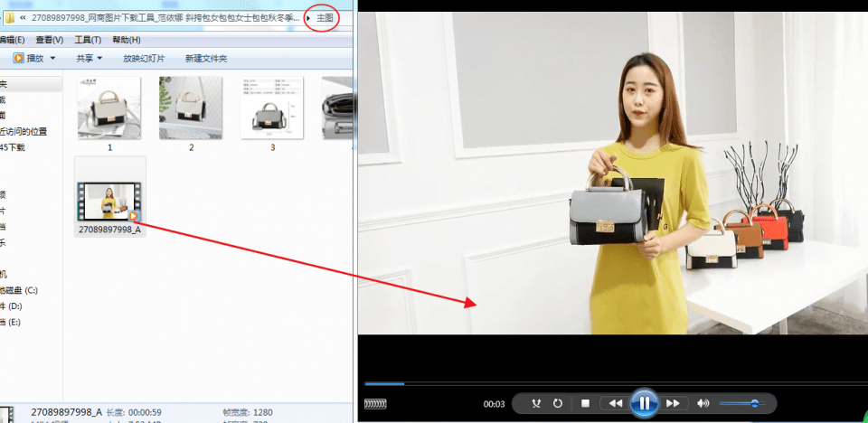868x423 pixels.
Task: Click the orange play overlay on video thumbnail
Action: [x=134, y=215]
